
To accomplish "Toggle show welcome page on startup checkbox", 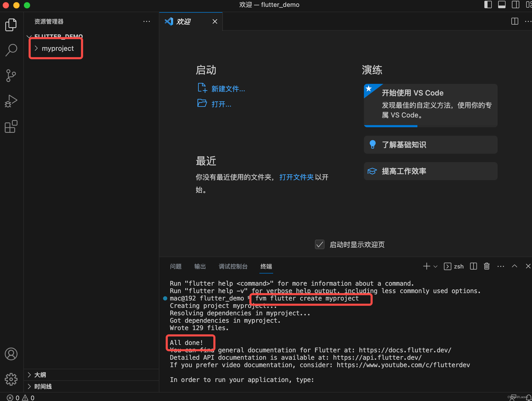I will point(320,244).
